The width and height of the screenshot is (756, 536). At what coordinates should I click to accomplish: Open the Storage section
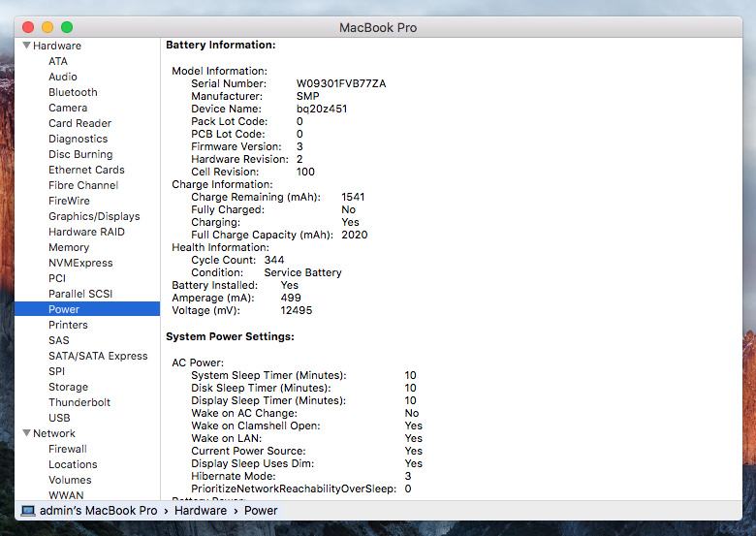[x=69, y=387]
